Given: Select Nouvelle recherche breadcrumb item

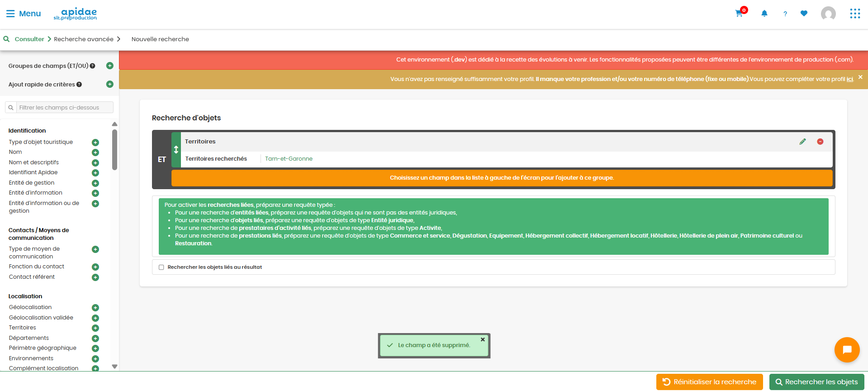Looking at the screenshot, I should click(x=160, y=39).
